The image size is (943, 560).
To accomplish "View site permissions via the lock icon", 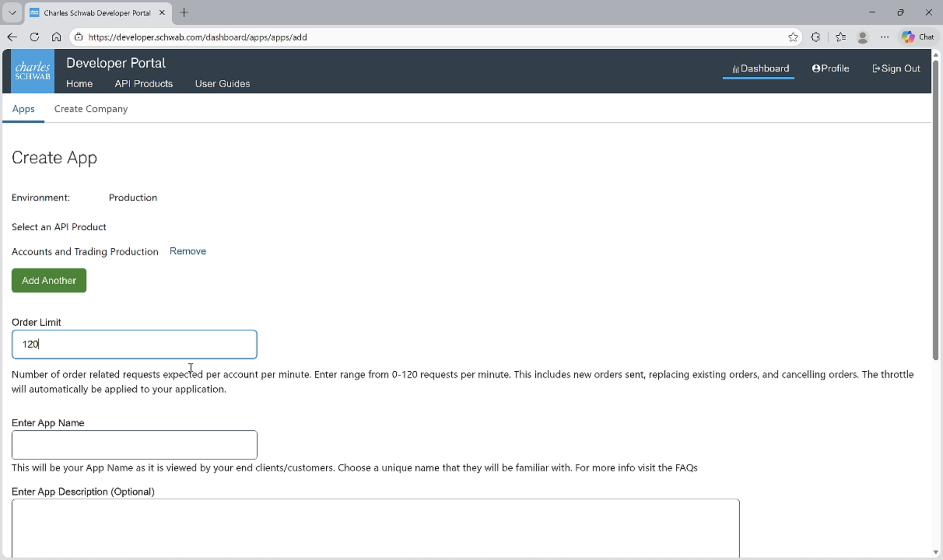I will 78,37.
